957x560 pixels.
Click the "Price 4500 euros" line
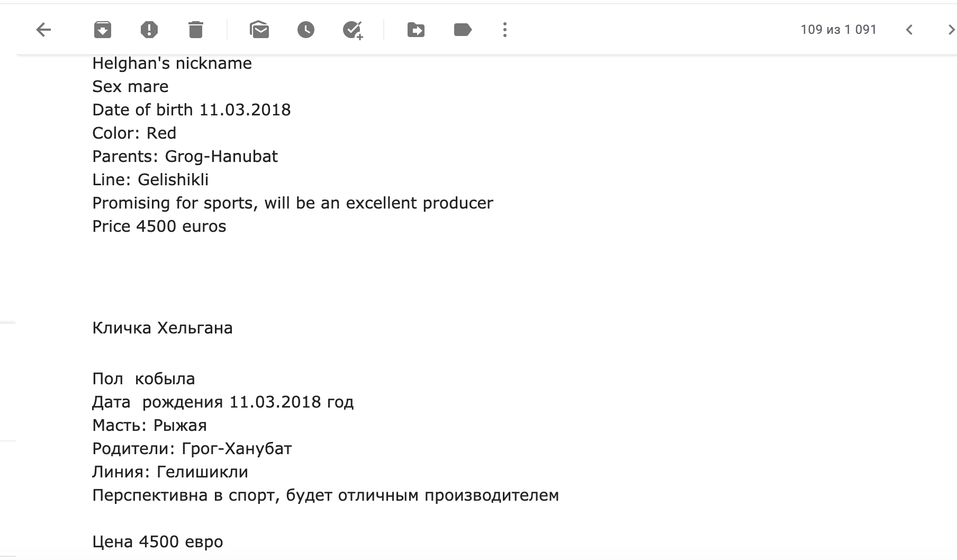click(159, 227)
